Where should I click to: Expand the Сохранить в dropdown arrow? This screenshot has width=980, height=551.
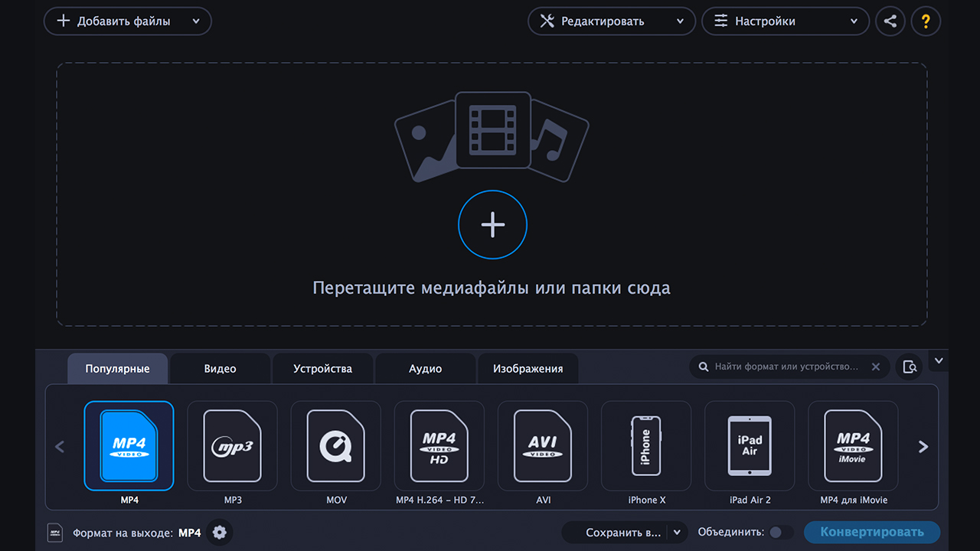[677, 533]
